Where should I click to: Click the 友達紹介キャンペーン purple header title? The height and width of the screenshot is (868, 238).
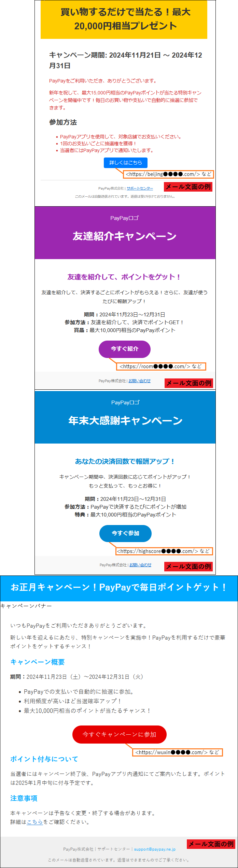124,236
